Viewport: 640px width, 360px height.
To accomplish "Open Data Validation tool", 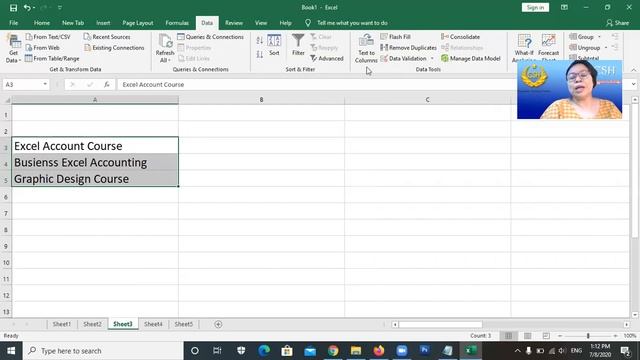I will [404, 58].
